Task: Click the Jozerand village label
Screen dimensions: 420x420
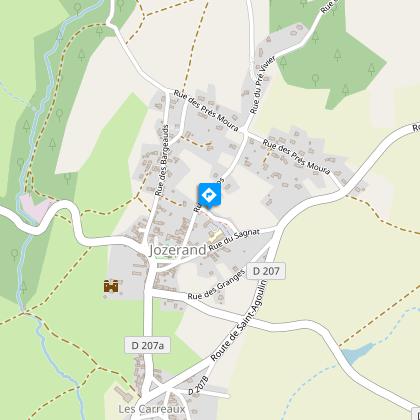Action: click(178, 250)
